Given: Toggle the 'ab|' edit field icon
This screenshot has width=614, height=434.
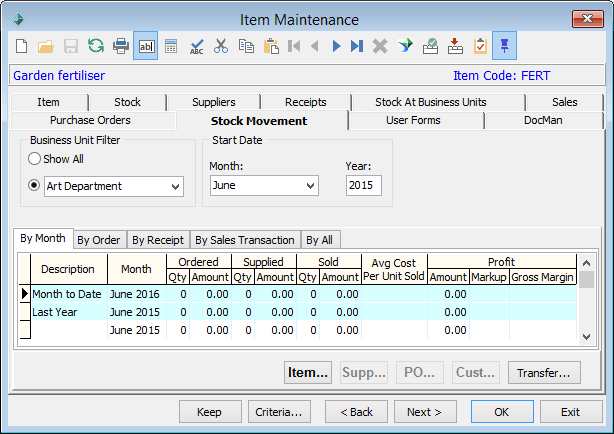Looking at the screenshot, I should [x=146, y=46].
